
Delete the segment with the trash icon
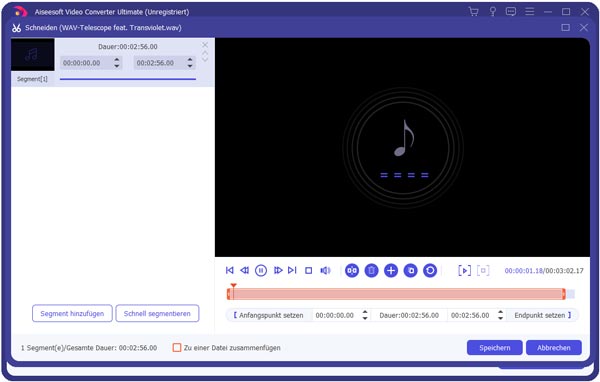click(x=371, y=271)
